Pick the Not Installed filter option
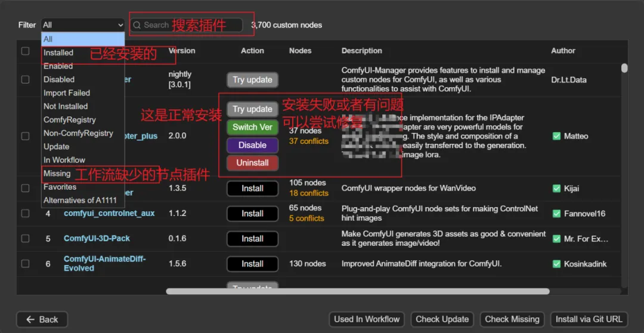 pyautogui.click(x=82, y=106)
